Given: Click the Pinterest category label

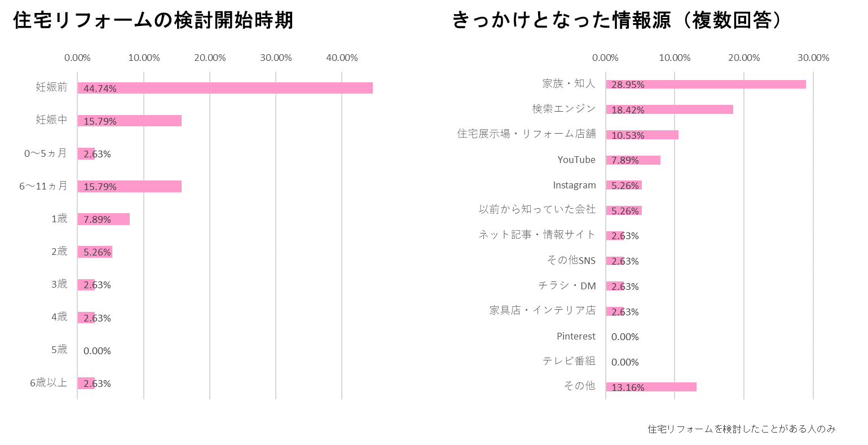Looking at the screenshot, I should (576, 336).
